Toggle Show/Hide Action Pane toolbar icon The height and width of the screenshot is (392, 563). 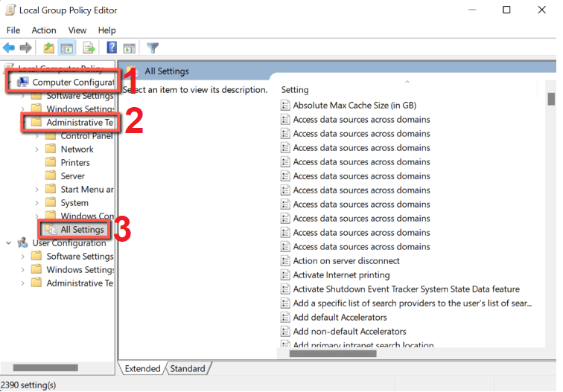click(129, 48)
